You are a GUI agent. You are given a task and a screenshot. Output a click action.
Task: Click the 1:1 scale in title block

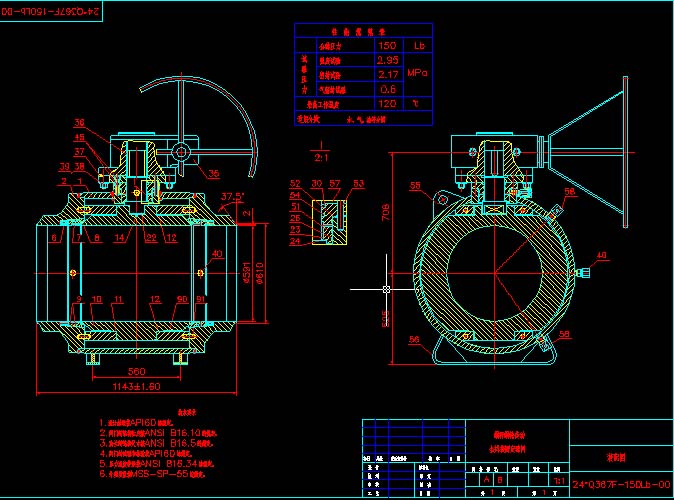[x=559, y=481]
